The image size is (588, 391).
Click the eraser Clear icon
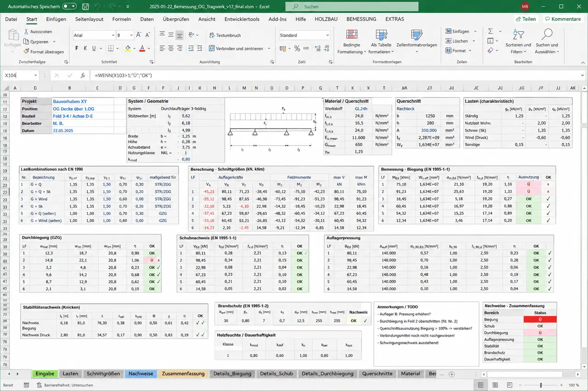(x=490, y=50)
